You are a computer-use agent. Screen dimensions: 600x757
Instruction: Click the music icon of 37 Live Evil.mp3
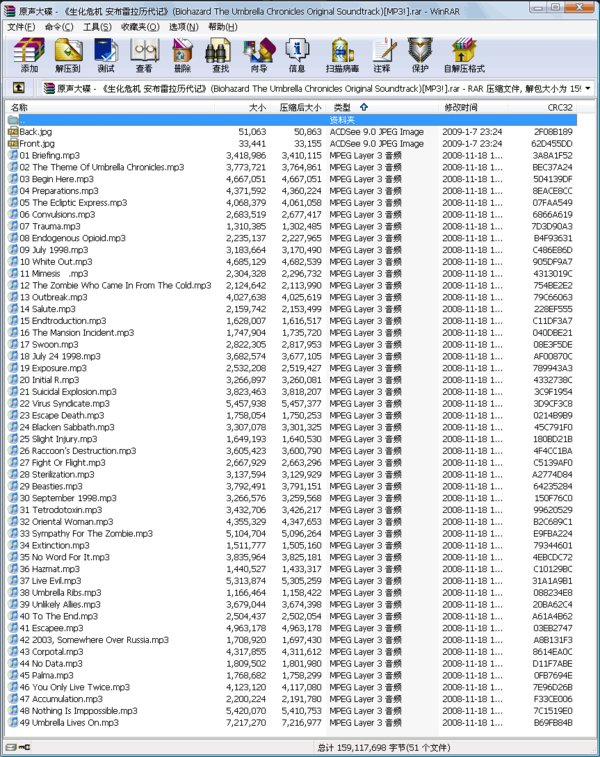(13, 581)
